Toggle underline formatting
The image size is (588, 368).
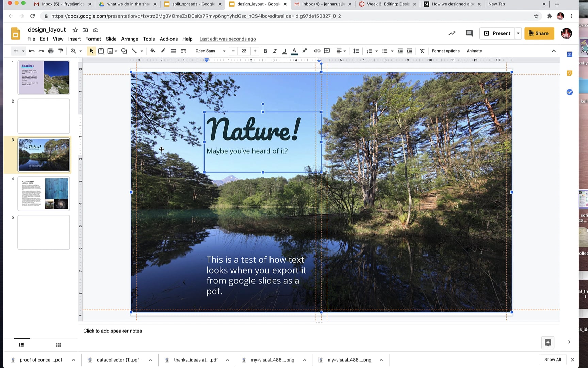[x=284, y=51]
